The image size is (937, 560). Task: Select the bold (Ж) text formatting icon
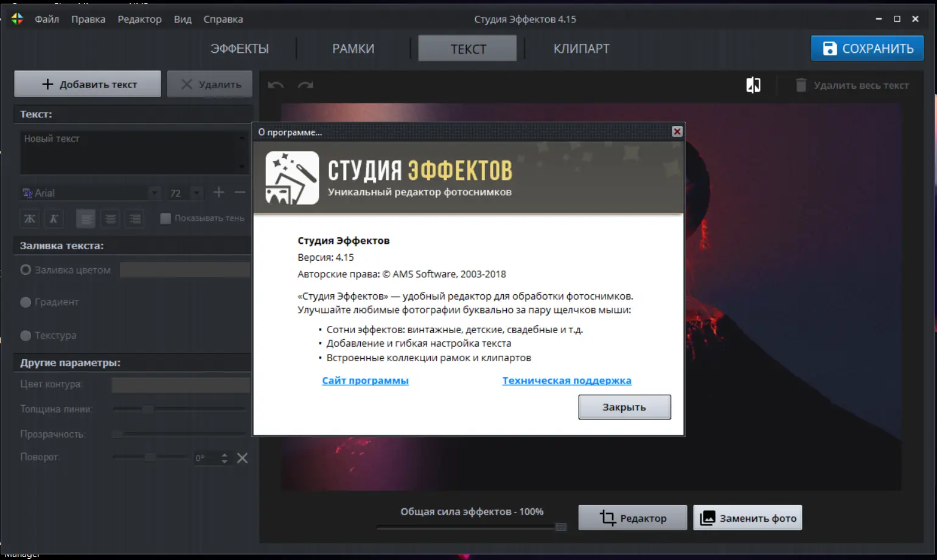click(29, 218)
